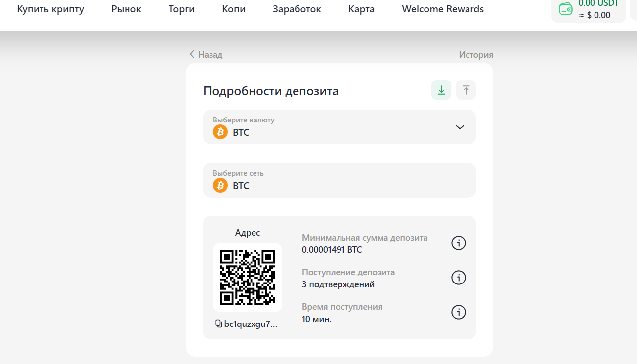Click the 'Подробности депозита' heading

pos(271,91)
